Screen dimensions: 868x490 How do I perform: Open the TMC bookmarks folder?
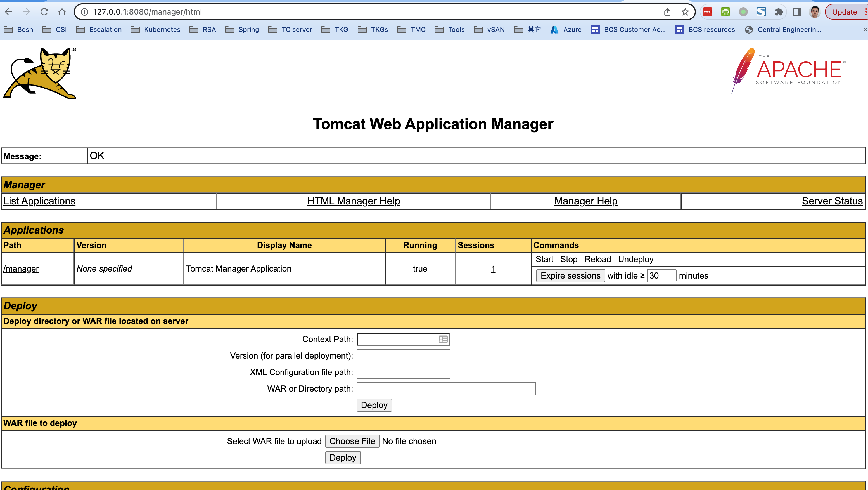coord(411,30)
